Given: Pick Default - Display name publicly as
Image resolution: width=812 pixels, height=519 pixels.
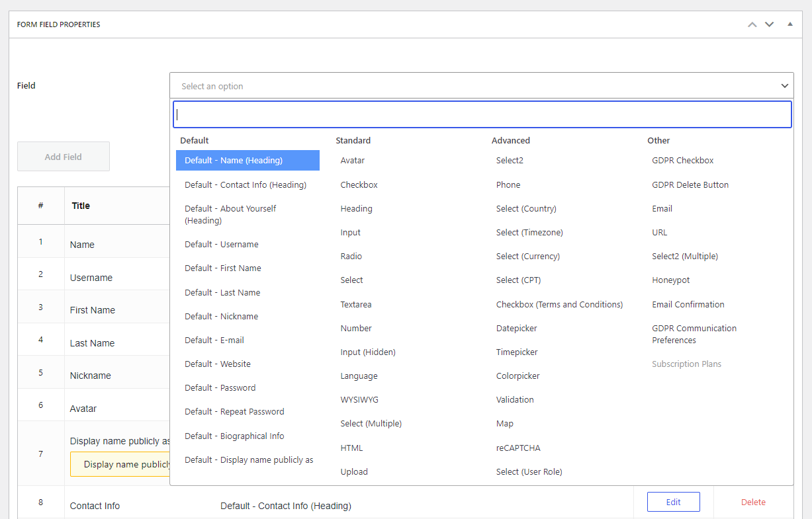Looking at the screenshot, I should tap(248, 460).
